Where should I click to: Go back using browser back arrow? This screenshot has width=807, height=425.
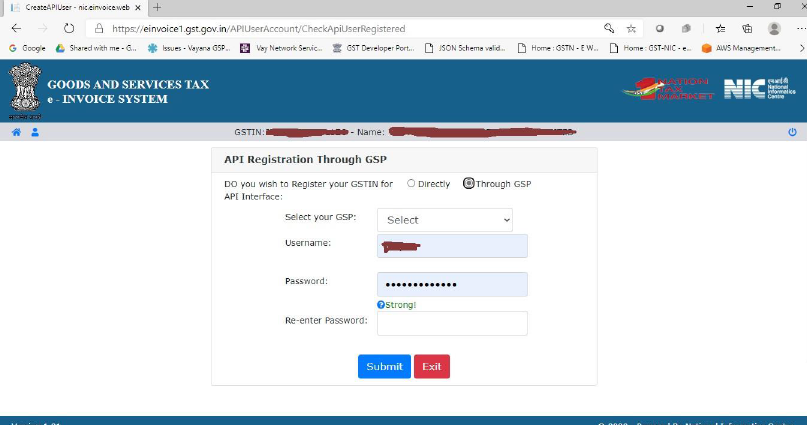(15, 29)
